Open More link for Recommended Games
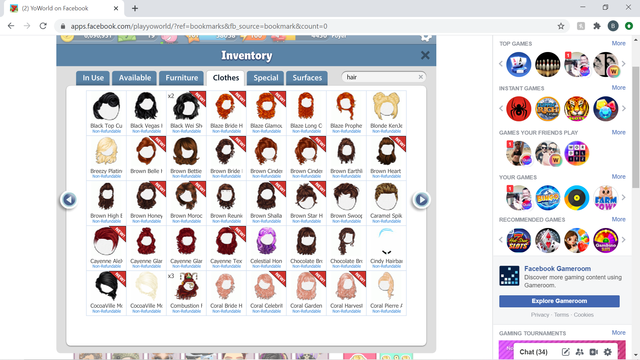 [x=618, y=220]
